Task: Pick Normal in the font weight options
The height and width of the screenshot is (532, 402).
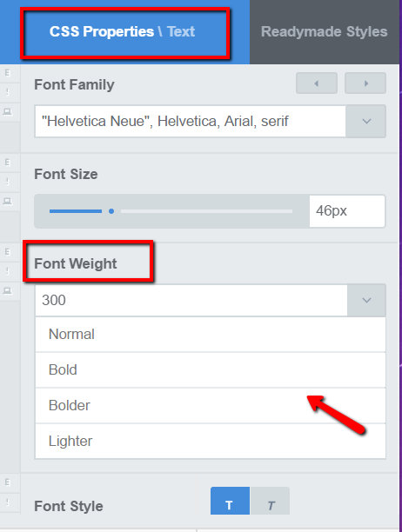Action: [x=211, y=334]
